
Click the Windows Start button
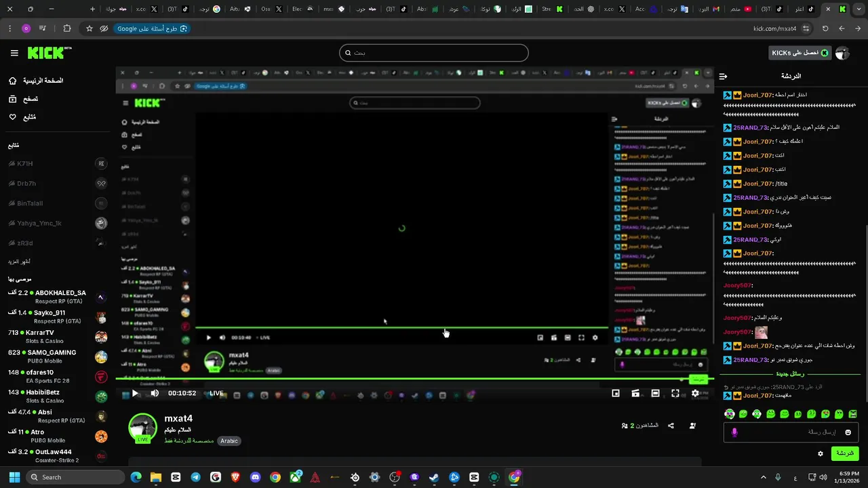pyautogui.click(x=14, y=477)
